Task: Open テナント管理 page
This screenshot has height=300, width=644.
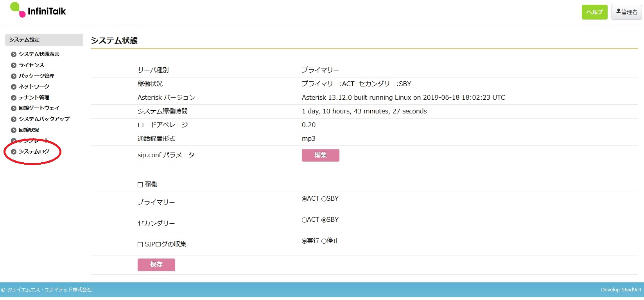Action: (34, 98)
